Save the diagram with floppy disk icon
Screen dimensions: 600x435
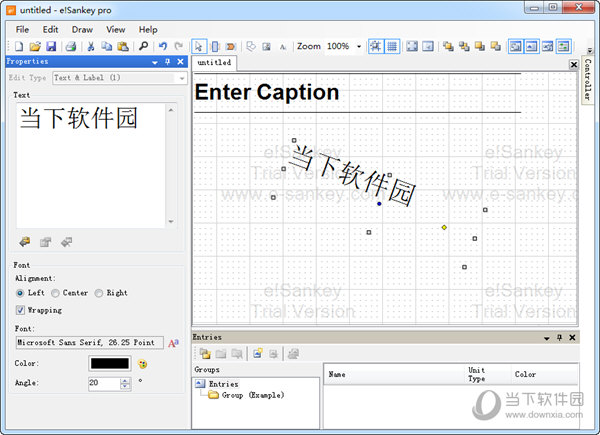coord(51,47)
